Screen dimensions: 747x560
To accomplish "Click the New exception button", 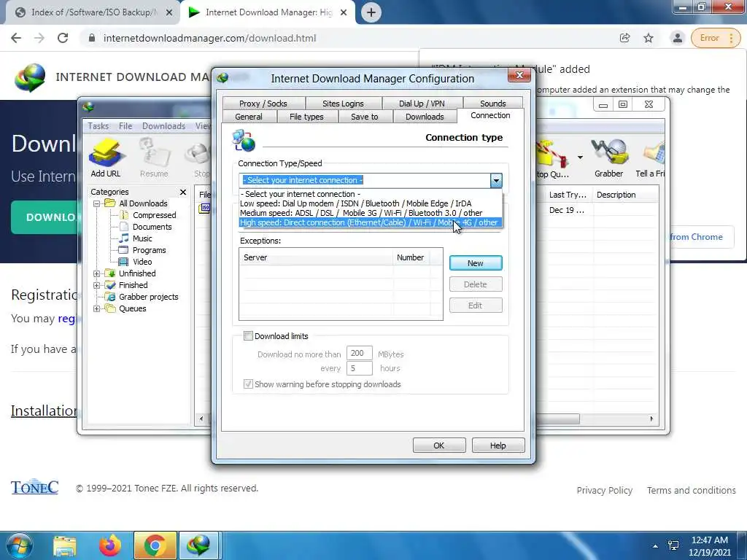I will point(476,263).
